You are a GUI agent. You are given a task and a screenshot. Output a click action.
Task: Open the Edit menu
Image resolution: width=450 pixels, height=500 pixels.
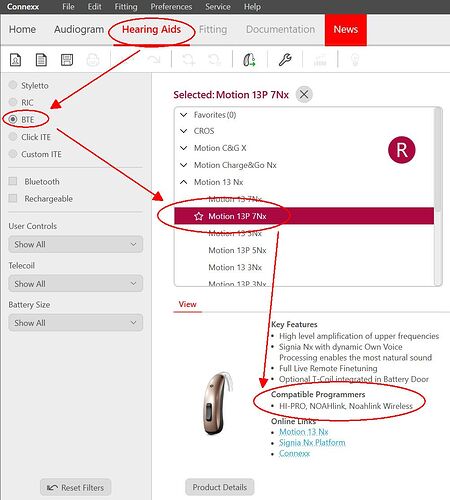pyautogui.click(x=95, y=7)
